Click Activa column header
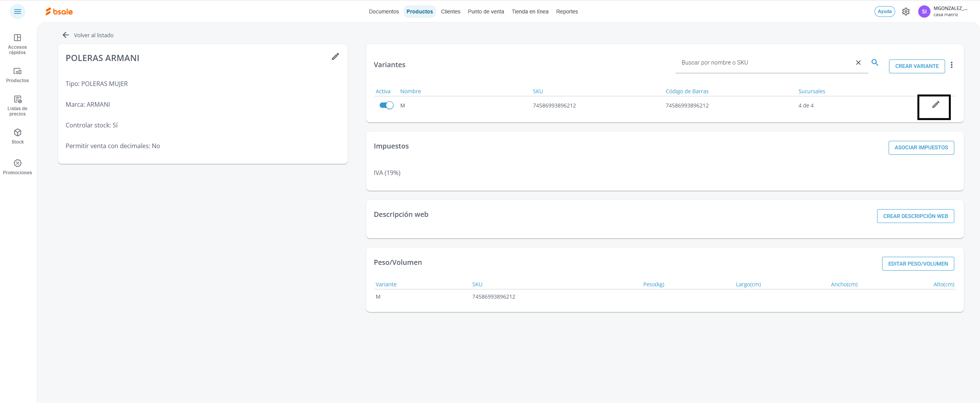The image size is (980, 403). coord(383,91)
